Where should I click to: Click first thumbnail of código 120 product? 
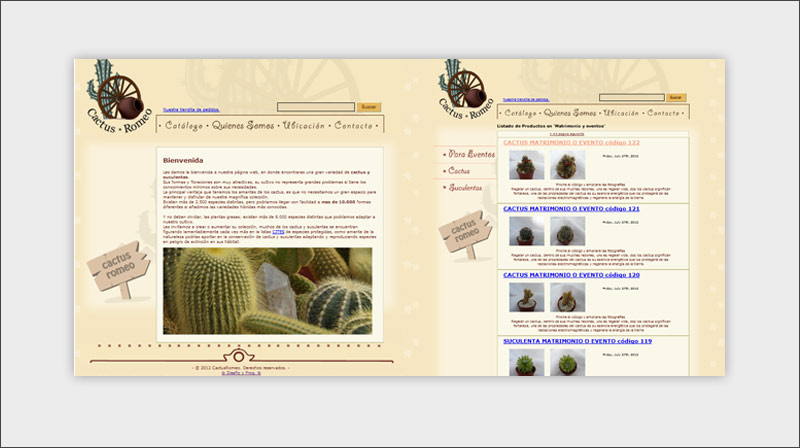[x=527, y=297]
